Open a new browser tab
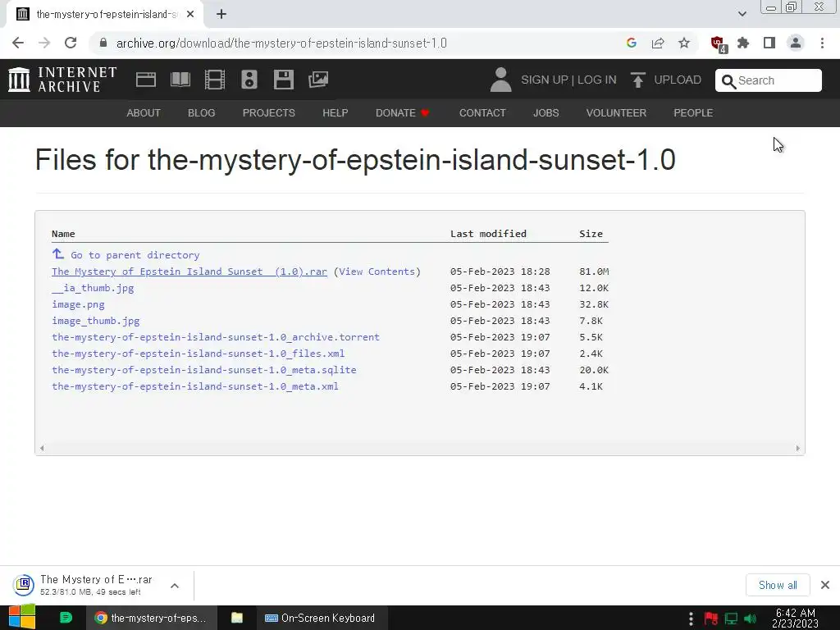This screenshot has width=840, height=630. pos(221,15)
